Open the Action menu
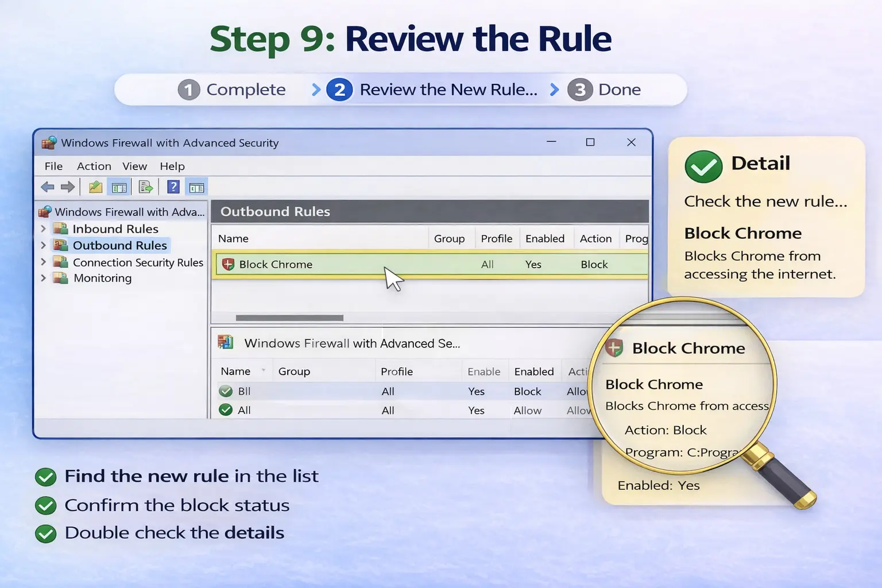Screen dimensions: 882x588 point(94,166)
